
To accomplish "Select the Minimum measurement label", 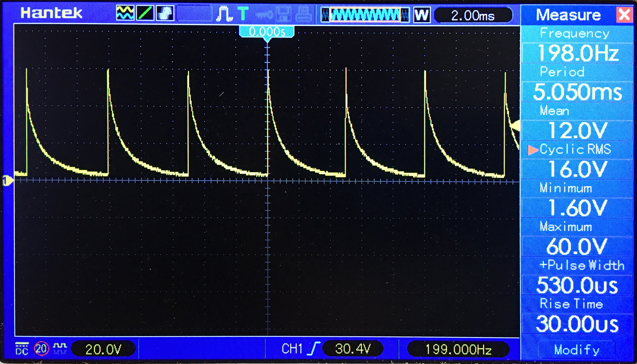I will [x=566, y=188].
